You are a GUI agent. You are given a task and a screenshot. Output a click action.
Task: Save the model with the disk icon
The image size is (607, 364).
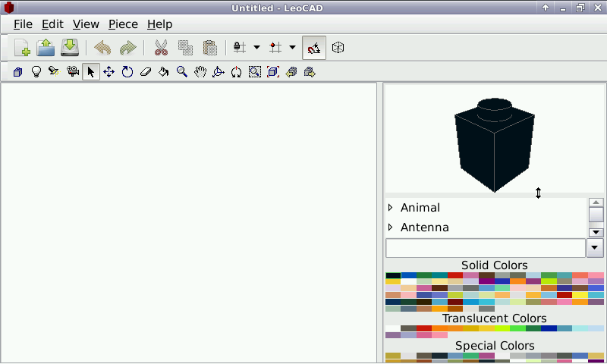click(x=70, y=48)
